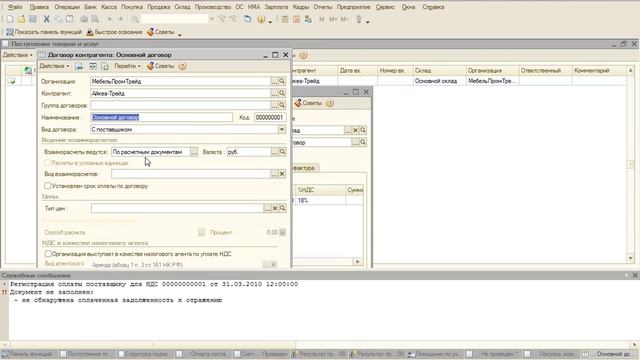Toggle the tax agent НДС checkbox
This screenshot has width=640, height=360.
(x=48, y=253)
